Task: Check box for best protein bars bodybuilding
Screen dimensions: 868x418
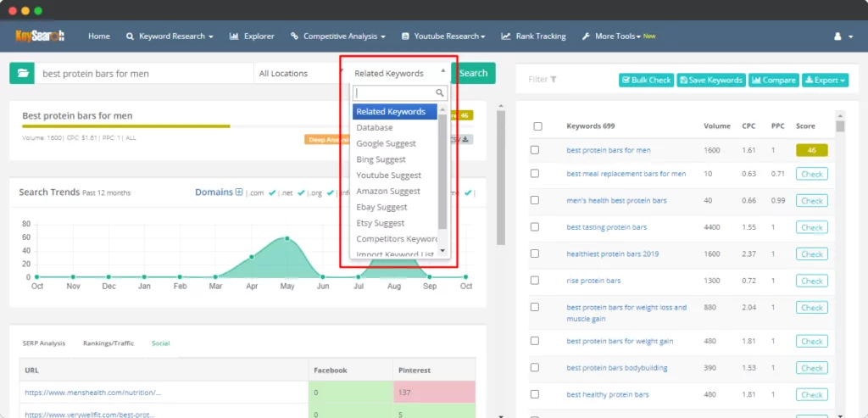Action: 535,368
